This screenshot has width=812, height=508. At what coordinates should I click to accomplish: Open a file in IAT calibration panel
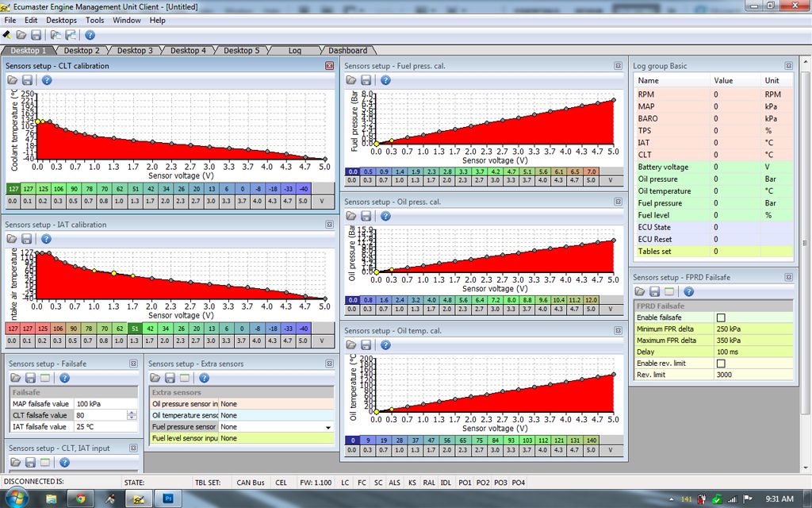point(12,239)
